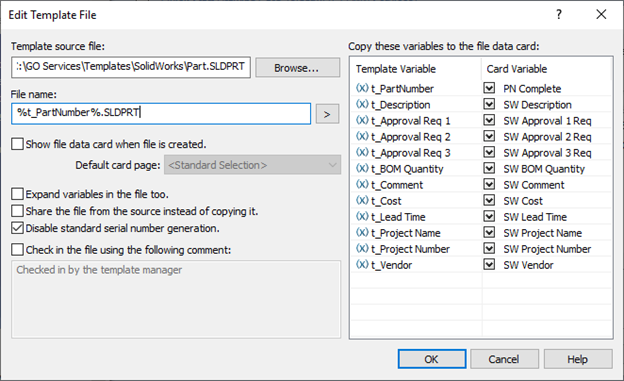Select the t_Vendor template variable text

click(392, 265)
